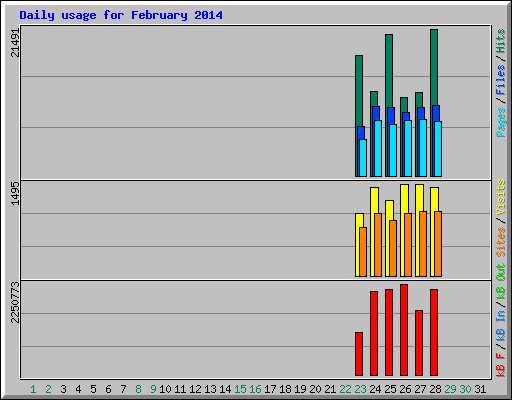This screenshot has width=512, height=400.
Task: Click day 29 on the x-axis
Action: click(x=450, y=389)
